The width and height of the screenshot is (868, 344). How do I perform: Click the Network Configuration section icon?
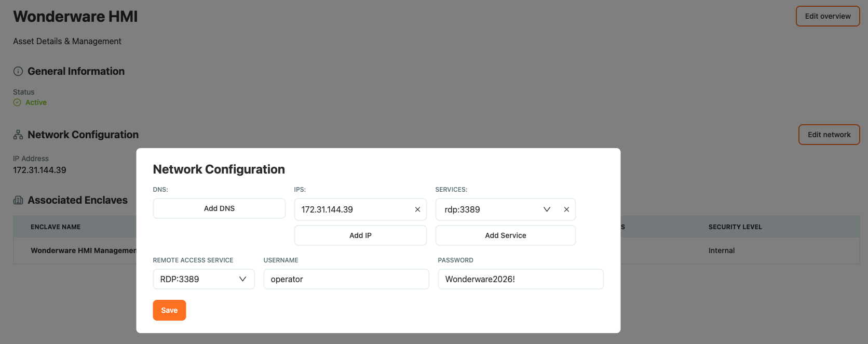pyautogui.click(x=18, y=135)
